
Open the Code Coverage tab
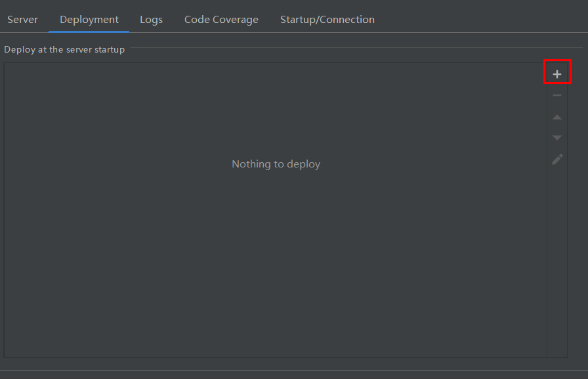click(221, 20)
